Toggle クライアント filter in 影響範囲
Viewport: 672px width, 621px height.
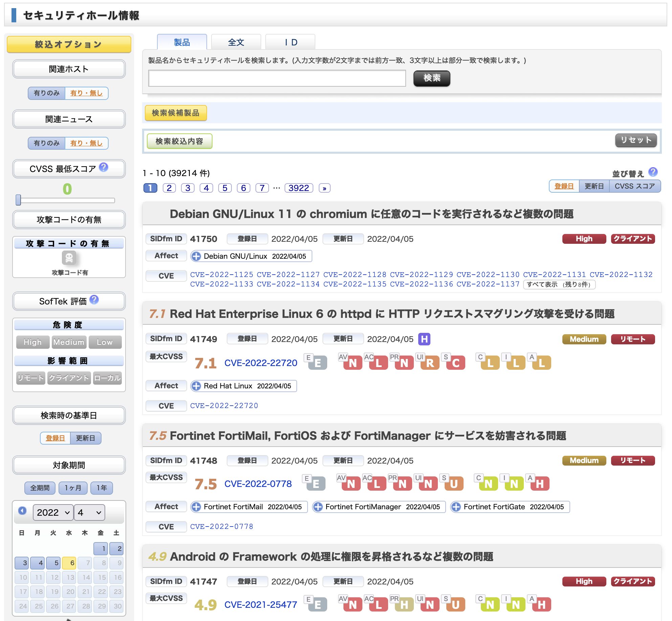point(69,378)
